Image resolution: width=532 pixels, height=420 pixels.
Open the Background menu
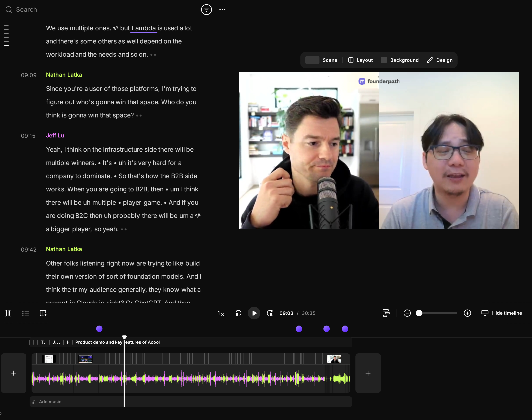(x=400, y=60)
